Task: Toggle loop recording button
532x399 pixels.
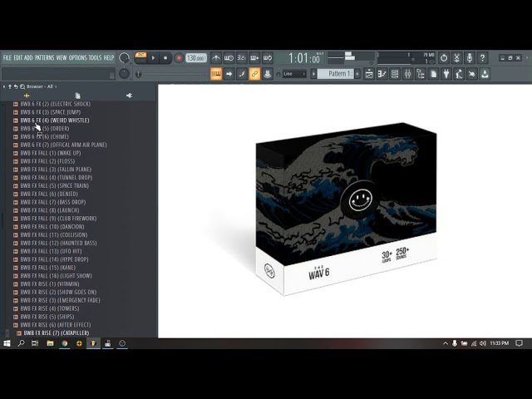Action: [x=268, y=58]
